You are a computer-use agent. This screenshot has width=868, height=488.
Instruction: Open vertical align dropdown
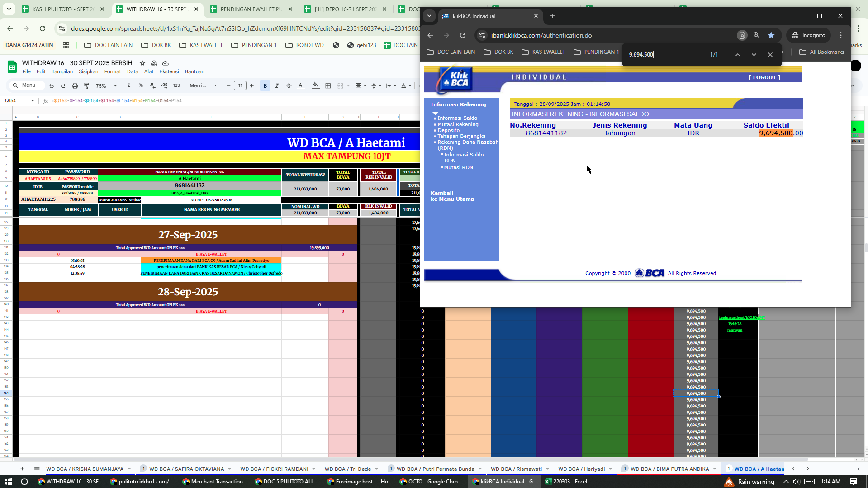376,85
